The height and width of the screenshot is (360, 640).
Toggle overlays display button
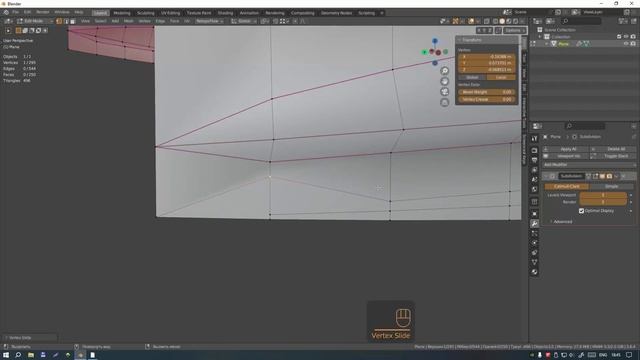pyautogui.click(x=471, y=21)
